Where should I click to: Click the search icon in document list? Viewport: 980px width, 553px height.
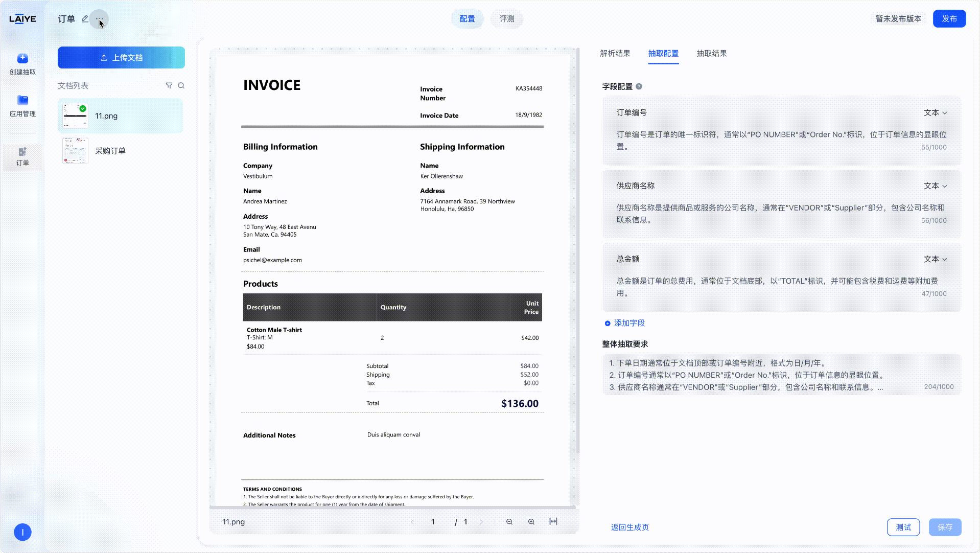(181, 85)
